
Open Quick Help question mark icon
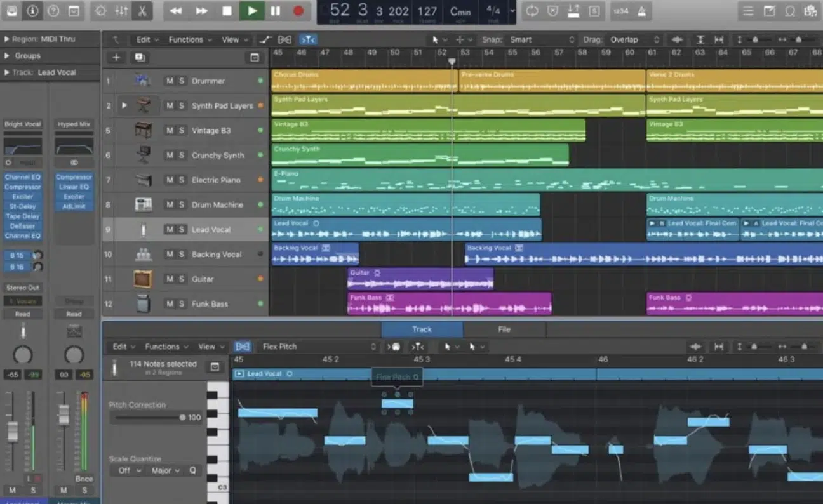[53, 11]
